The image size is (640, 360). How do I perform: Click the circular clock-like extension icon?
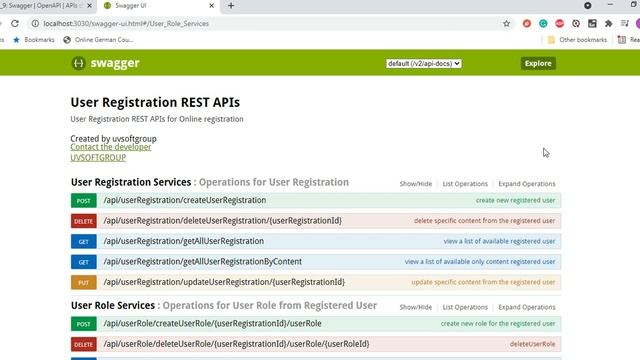pos(576,24)
